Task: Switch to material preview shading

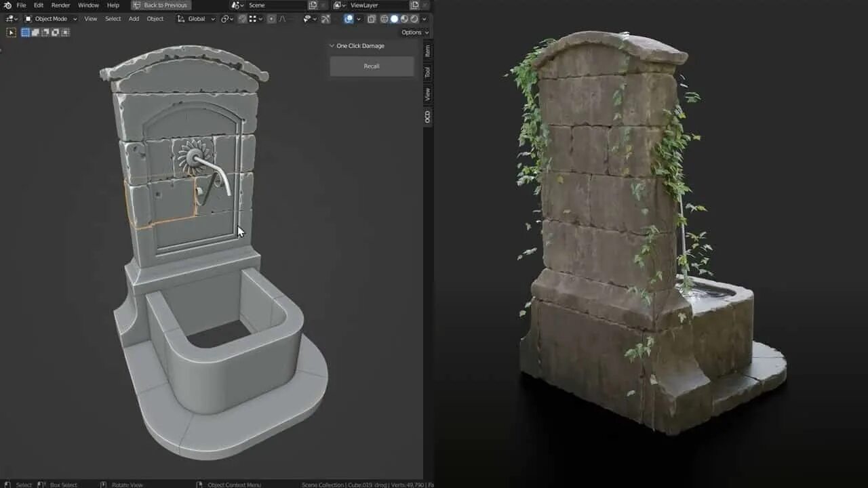Action: pos(404,18)
